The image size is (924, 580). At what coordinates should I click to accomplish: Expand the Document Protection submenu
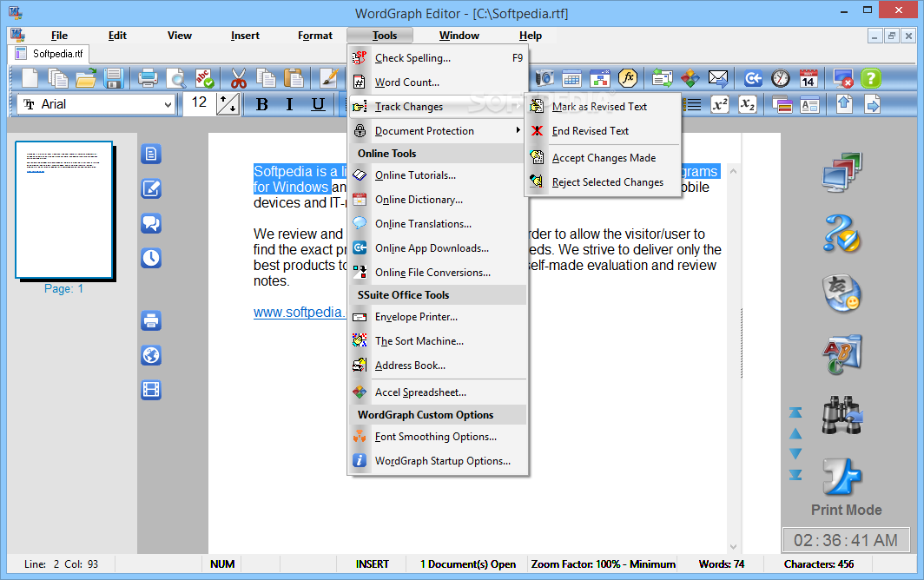[x=438, y=131]
